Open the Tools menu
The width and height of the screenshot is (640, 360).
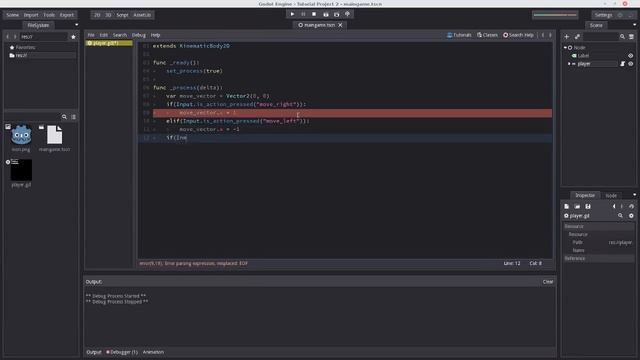click(x=49, y=15)
